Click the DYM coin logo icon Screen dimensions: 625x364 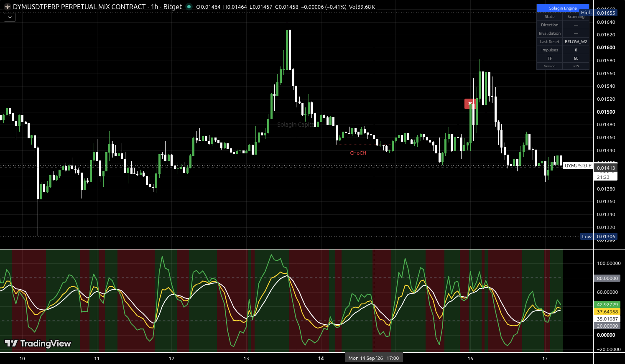[7, 7]
